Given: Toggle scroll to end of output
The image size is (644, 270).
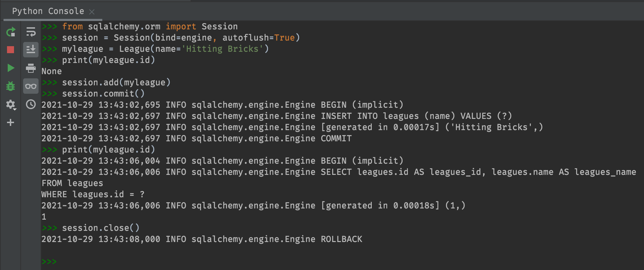Looking at the screenshot, I should point(31,50).
